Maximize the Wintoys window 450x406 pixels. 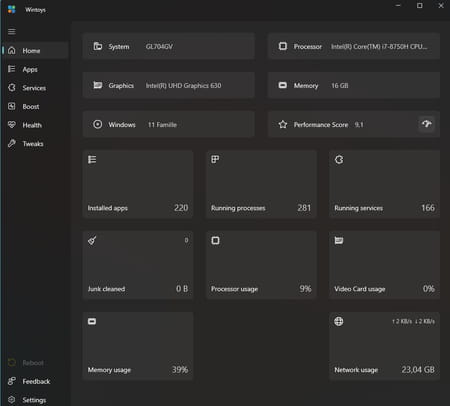(420, 6)
